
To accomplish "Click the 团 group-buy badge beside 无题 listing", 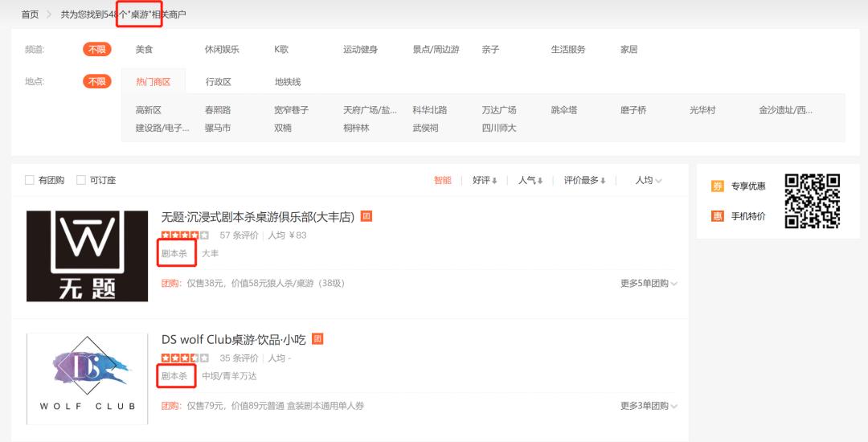I will tap(366, 216).
